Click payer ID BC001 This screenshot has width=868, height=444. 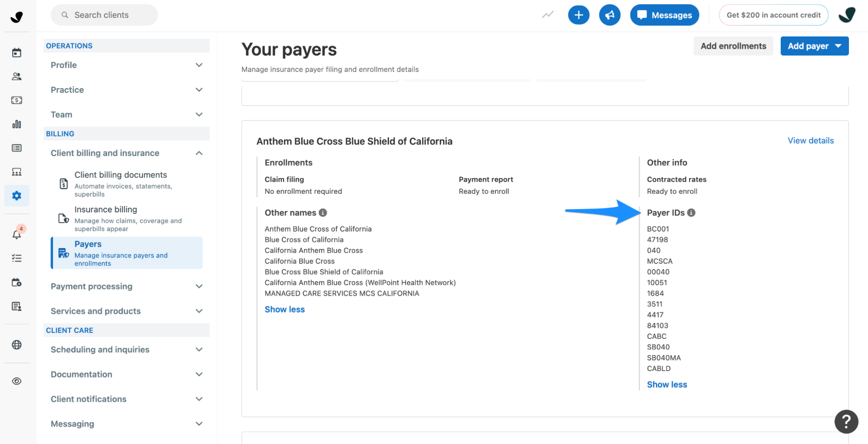coord(657,229)
